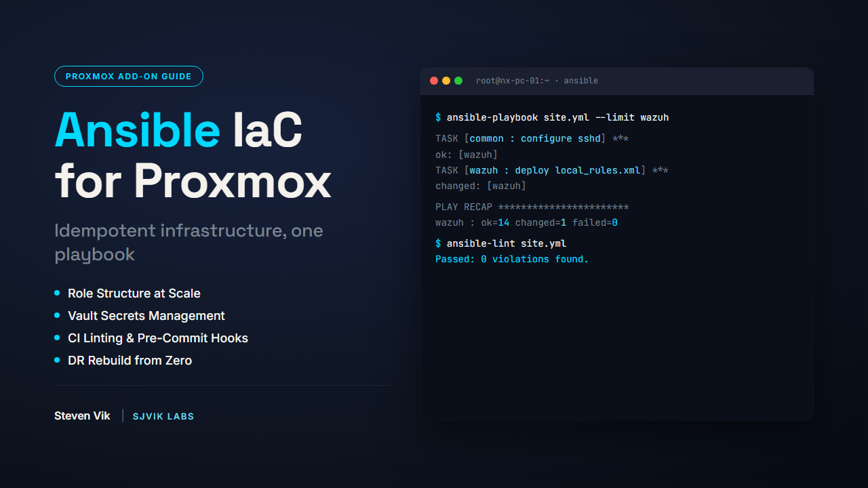Click the ansible-playbook site.yml command line
This screenshot has width=868, height=488.
552,117
